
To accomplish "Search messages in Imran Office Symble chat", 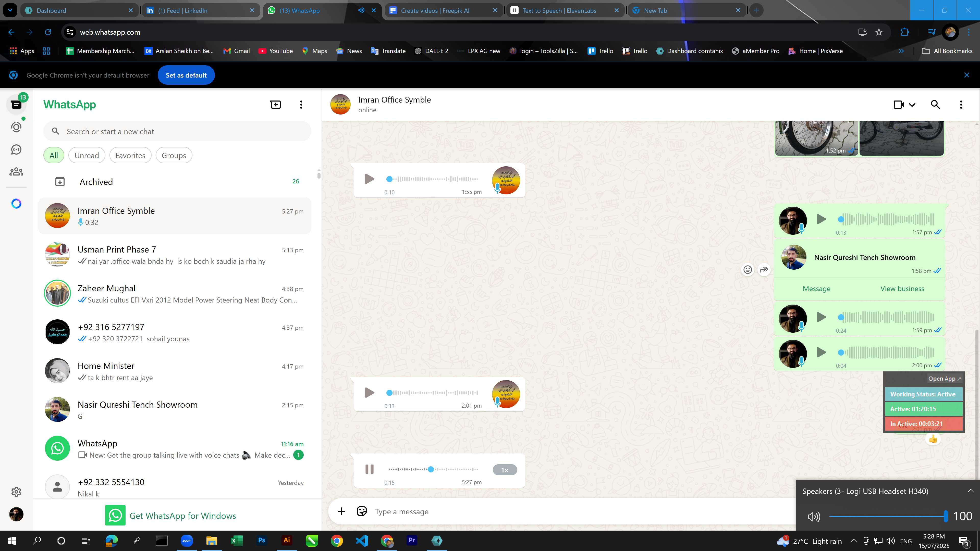I will [x=936, y=105].
